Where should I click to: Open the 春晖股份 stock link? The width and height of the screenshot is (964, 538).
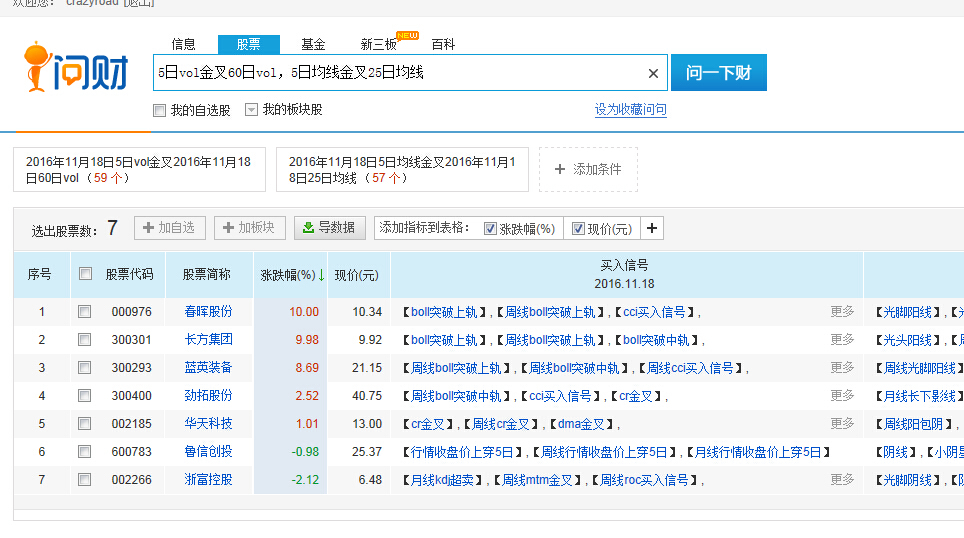pyautogui.click(x=208, y=311)
